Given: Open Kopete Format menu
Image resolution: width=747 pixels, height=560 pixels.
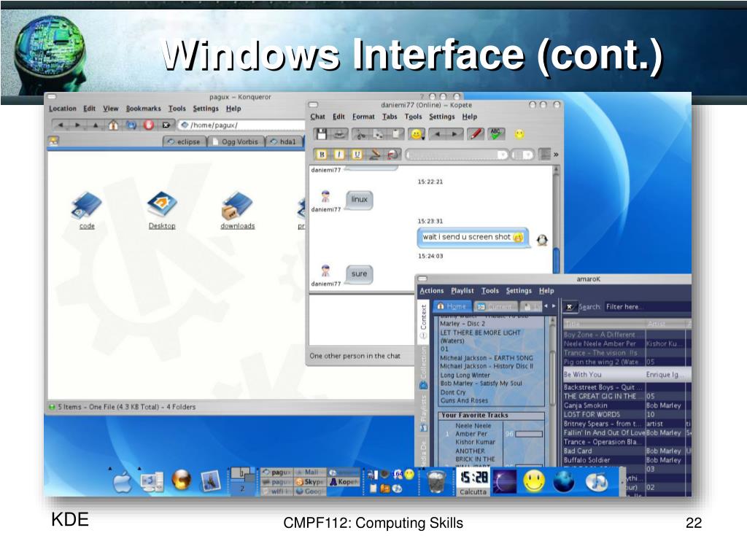Looking at the screenshot, I should coord(363,117).
